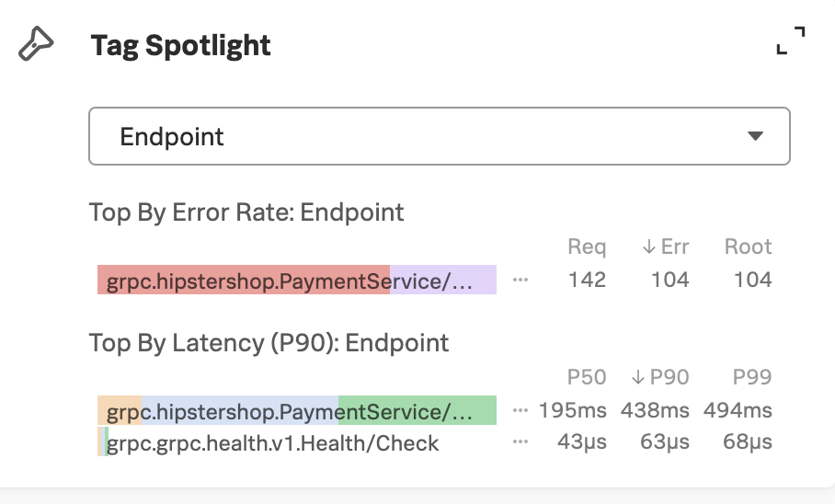Open ellipsis menu for PaymentService latency row

click(520, 410)
